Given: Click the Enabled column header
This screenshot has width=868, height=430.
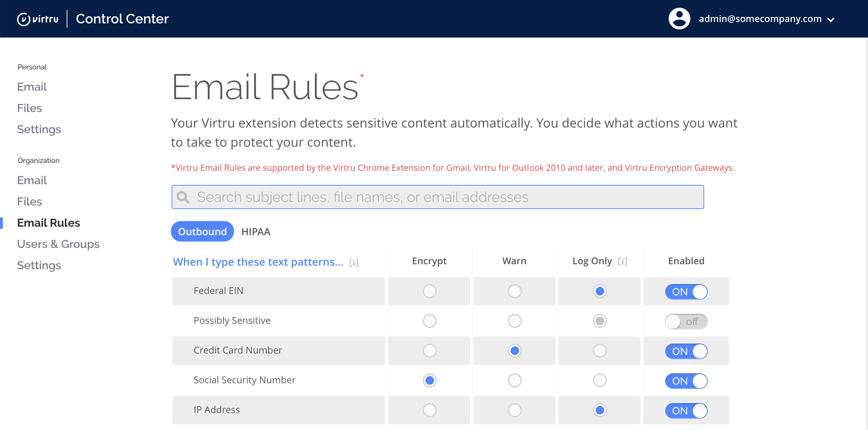Looking at the screenshot, I should tap(686, 261).
